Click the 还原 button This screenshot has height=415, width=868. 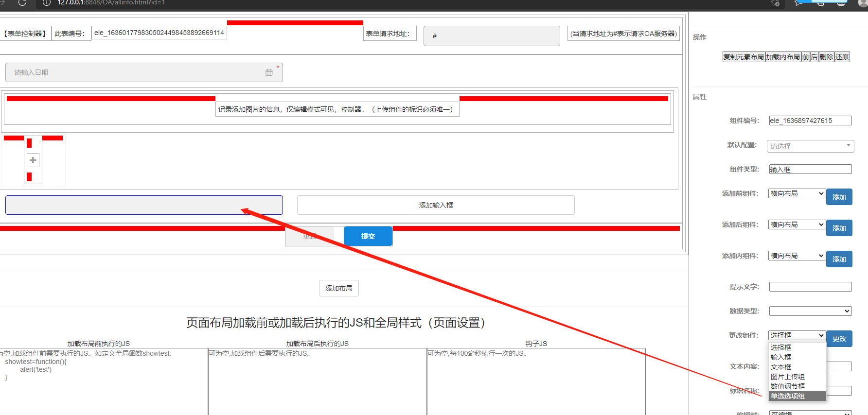[842, 57]
